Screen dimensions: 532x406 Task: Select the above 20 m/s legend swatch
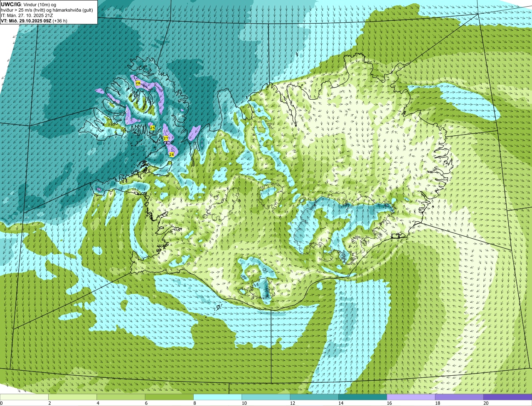507,397
